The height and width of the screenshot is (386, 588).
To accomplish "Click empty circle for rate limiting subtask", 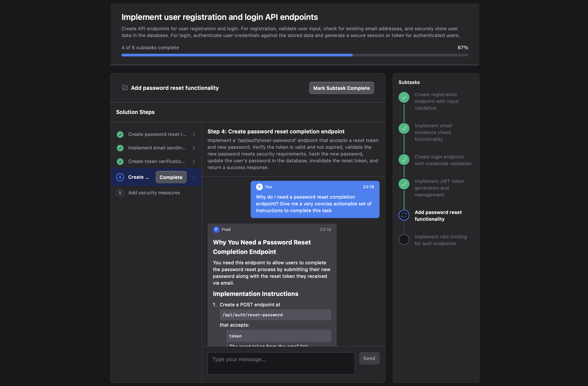I will [404, 240].
